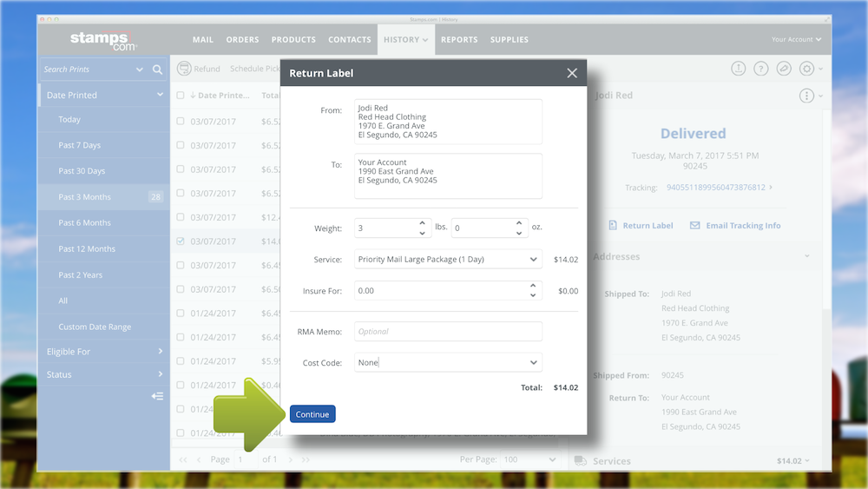Click the Continue button
Screen dimensions: 868x489
312,414
